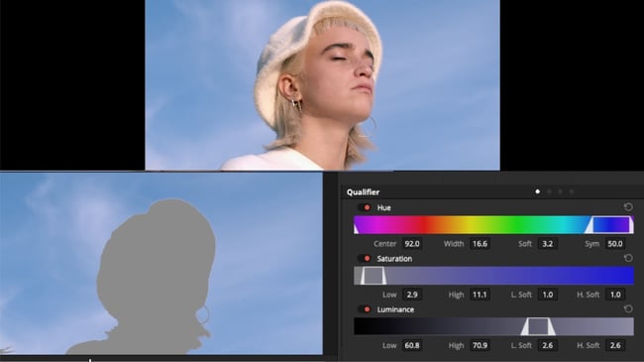Switch to first Qualifier page dot
644x362 pixels.
(x=537, y=191)
